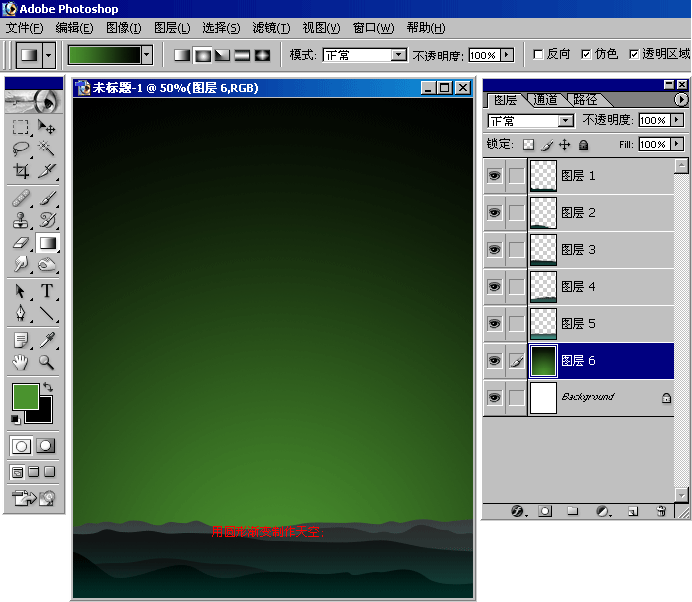Select the Slice tool
Viewport: 692px width, 602px height.
click(46, 170)
